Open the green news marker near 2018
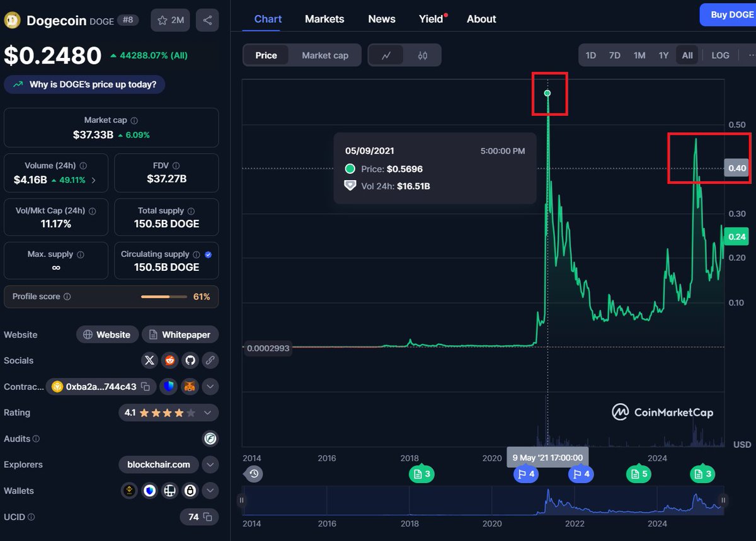756x541 pixels. [x=421, y=474]
